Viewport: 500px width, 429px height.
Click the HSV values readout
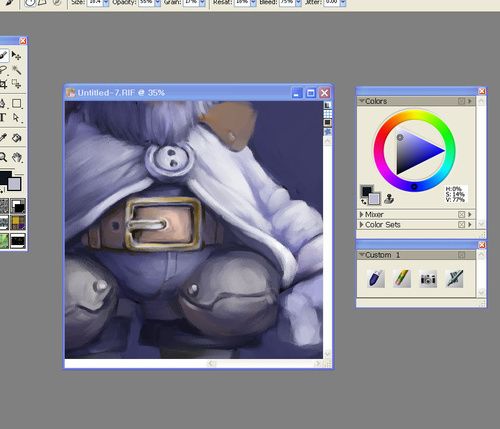coord(455,194)
